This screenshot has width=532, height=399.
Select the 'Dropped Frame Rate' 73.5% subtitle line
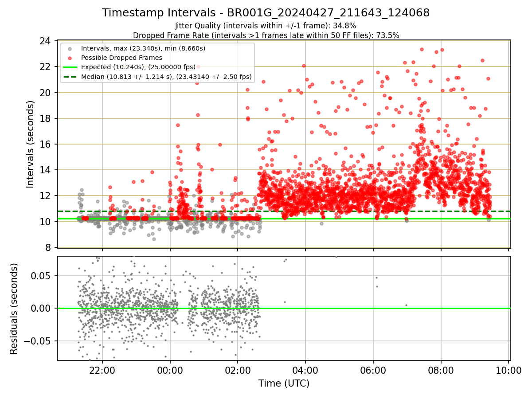tap(266, 35)
